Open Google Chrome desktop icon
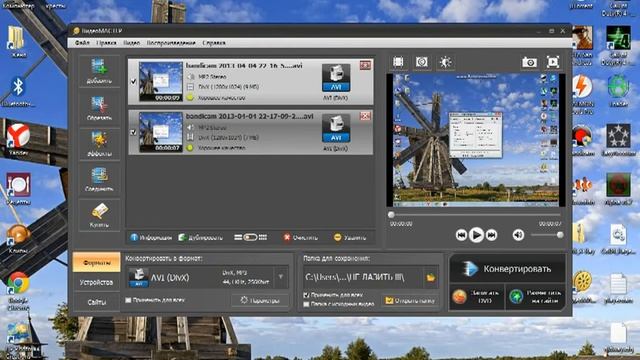Viewport: 640px width, 360px height. coord(18,291)
